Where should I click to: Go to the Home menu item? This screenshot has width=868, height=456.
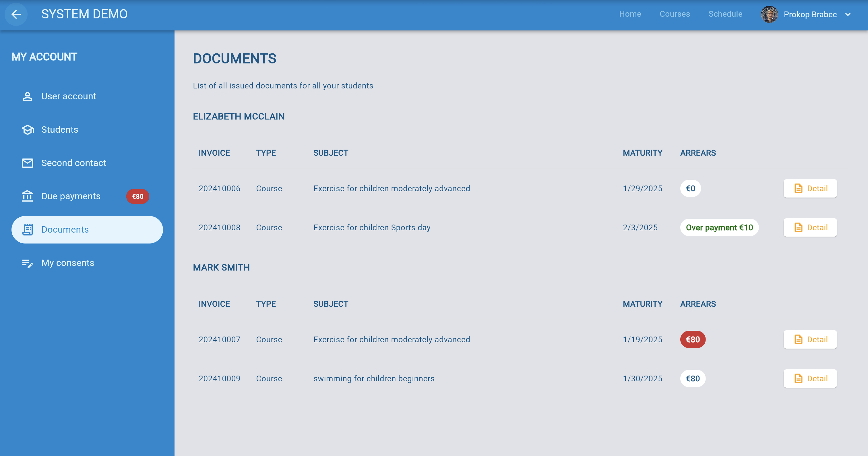[x=630, y=14]
